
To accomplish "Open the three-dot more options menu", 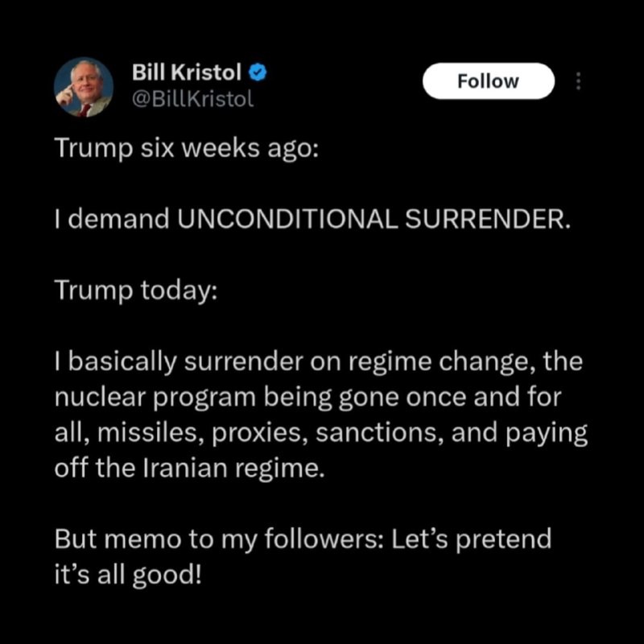I will tap(578, 81).
